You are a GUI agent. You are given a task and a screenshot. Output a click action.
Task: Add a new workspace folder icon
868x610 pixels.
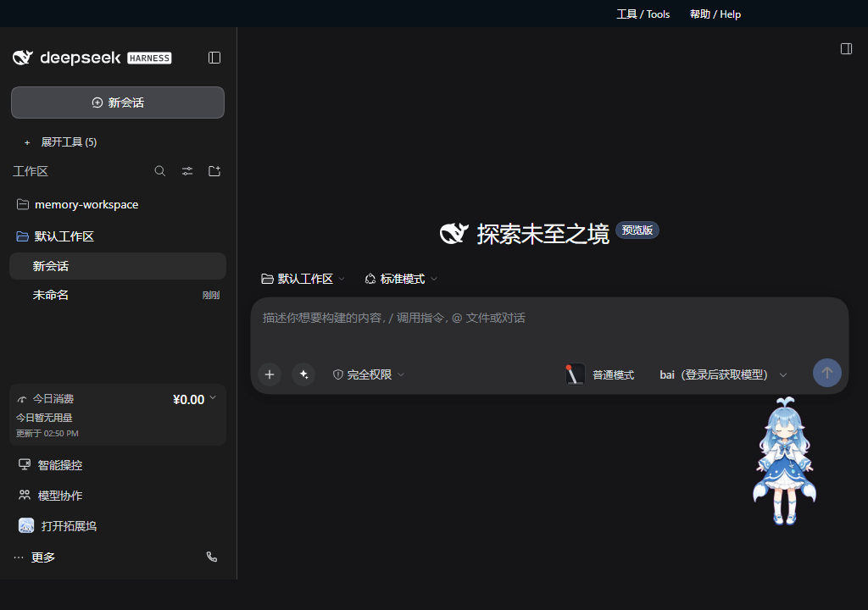[x=214, y=171]
